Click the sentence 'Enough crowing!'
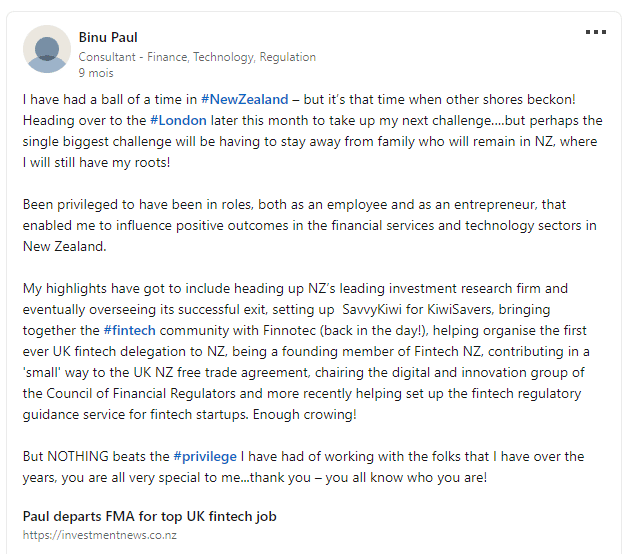This screenshot has width=624, height=554. click(x=304, y=414)
